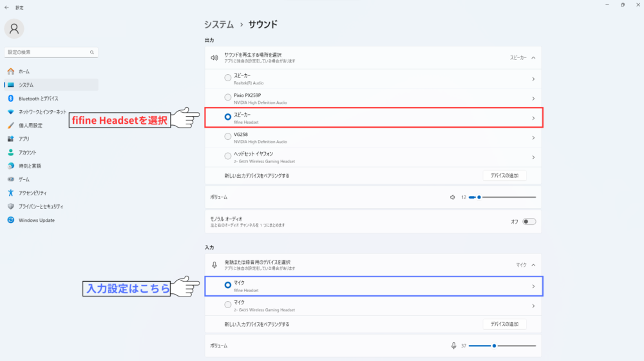The image size is (644, 361).
Task: Open Realtek speaker properties chevron
Action: tap(533, 79)
